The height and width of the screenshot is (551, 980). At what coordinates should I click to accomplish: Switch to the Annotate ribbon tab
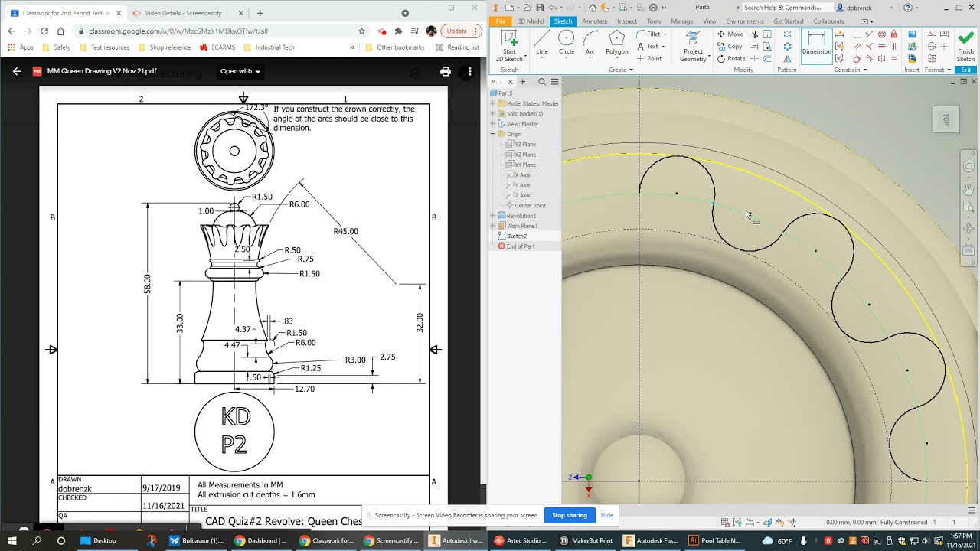point(594,21)
